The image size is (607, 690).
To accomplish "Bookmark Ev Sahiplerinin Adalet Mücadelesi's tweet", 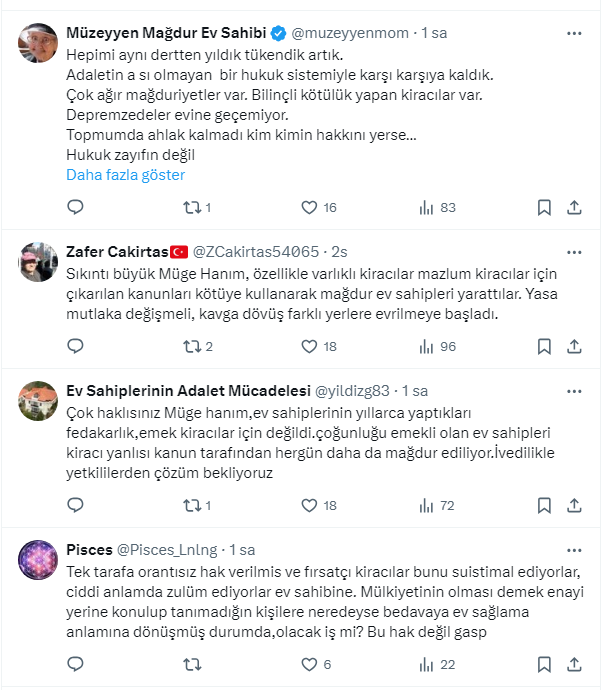I will coord(544,505).
